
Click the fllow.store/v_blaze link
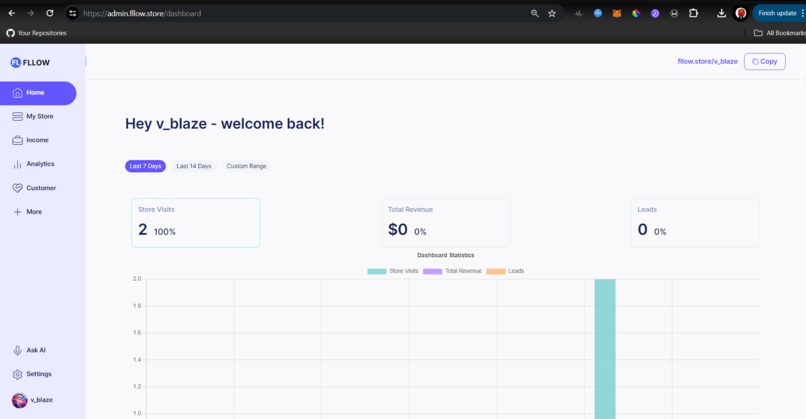(707, 61)
